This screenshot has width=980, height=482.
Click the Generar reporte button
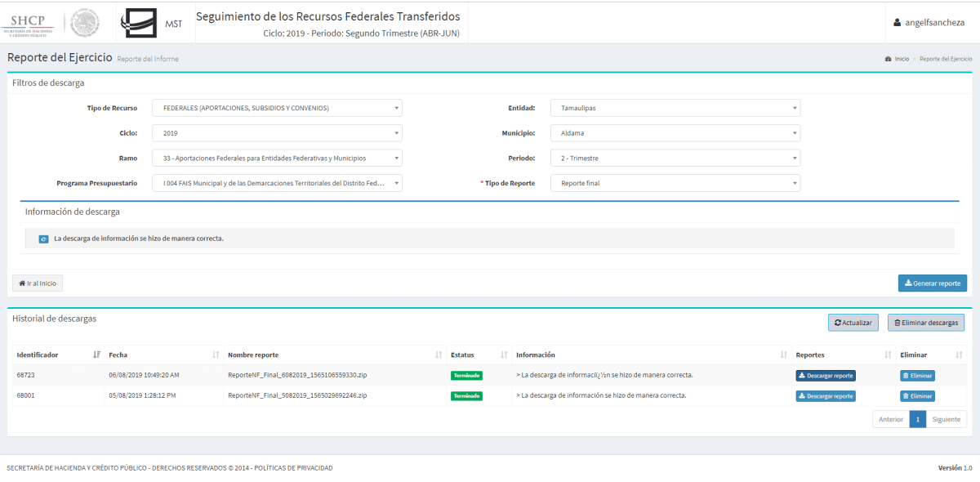tap(932, 283)
